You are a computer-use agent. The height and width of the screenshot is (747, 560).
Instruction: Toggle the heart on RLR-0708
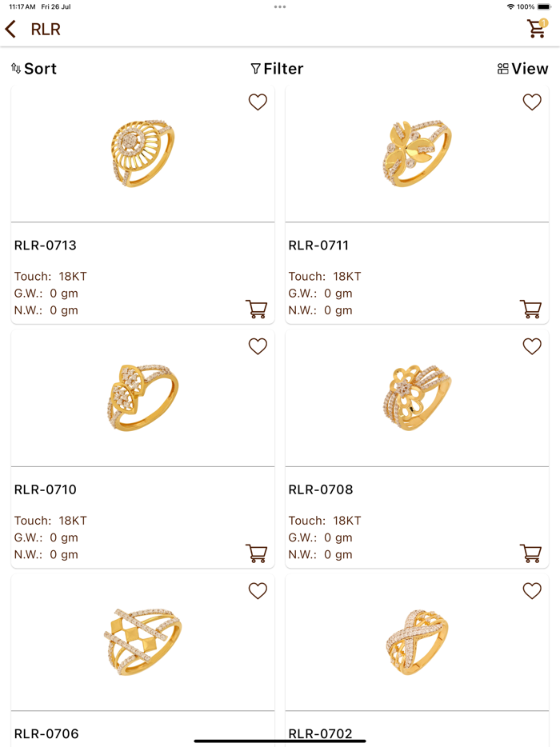[x=531, y=346]
